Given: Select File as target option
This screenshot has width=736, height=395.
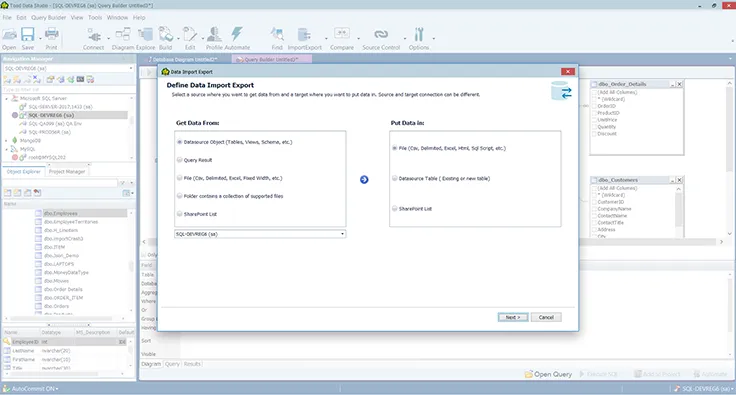Looking at the screenshot, I should point(395,148).
